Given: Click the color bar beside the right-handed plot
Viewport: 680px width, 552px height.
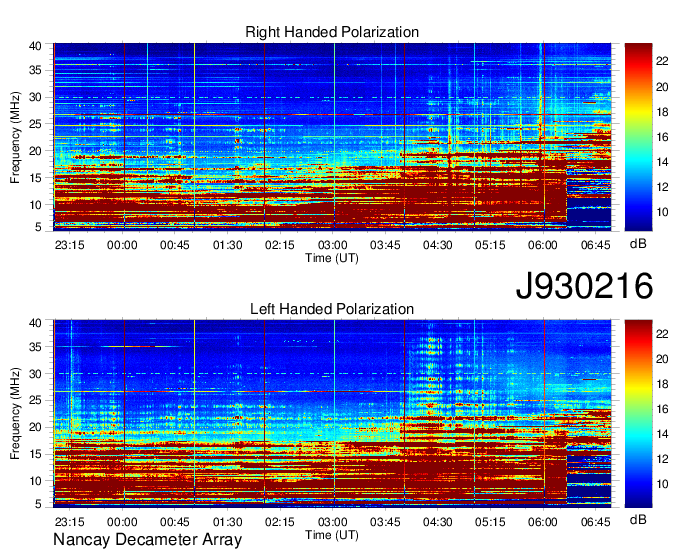Looking at the screenshot, I should click(x=638, y=137).
